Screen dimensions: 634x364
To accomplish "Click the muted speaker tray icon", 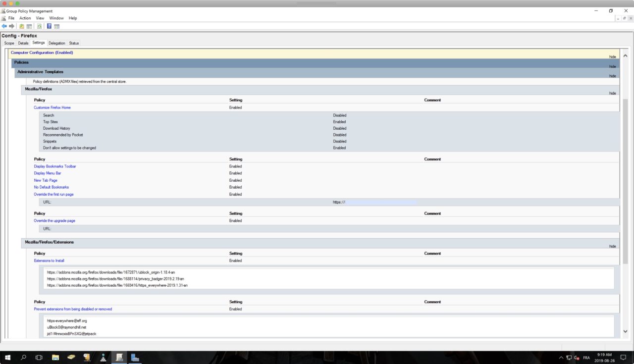I will pyautogui.click(x=577, y=358).
